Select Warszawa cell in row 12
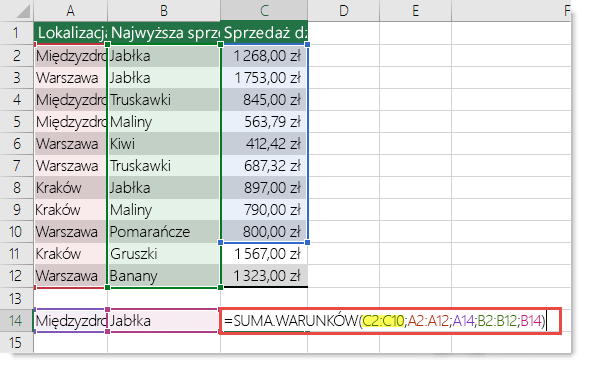The image size is (598, 368). point(71,276)
